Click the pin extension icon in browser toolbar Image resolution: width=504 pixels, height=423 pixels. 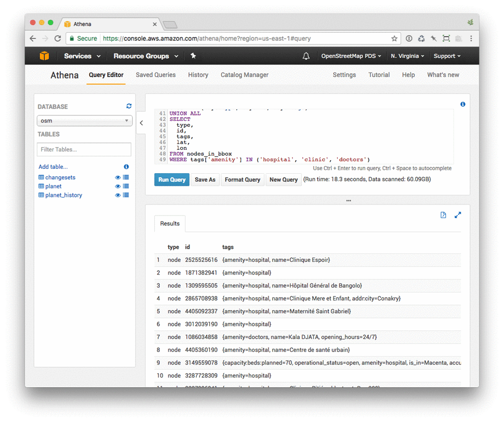point(434,39)
